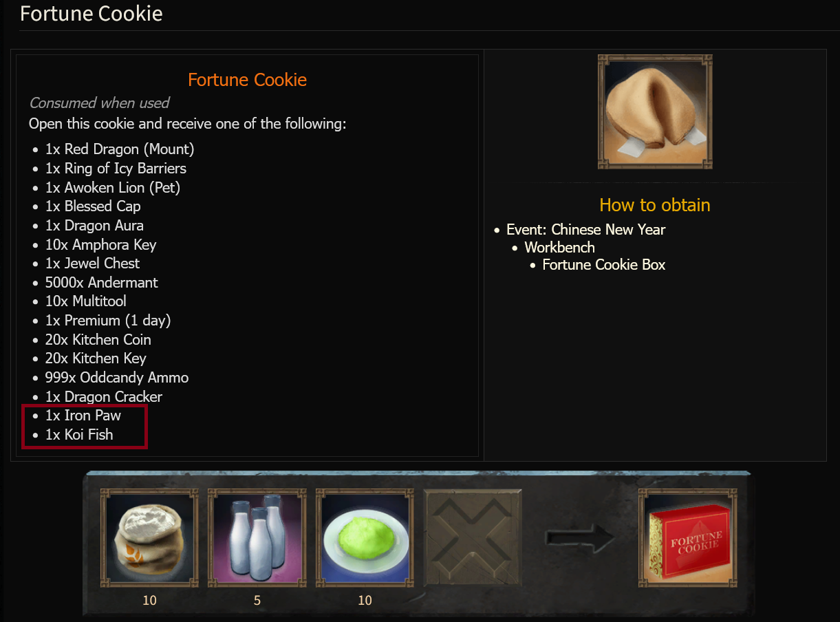Click the Dragon Aura list item
840x622 pixels.
pos(94,226)
